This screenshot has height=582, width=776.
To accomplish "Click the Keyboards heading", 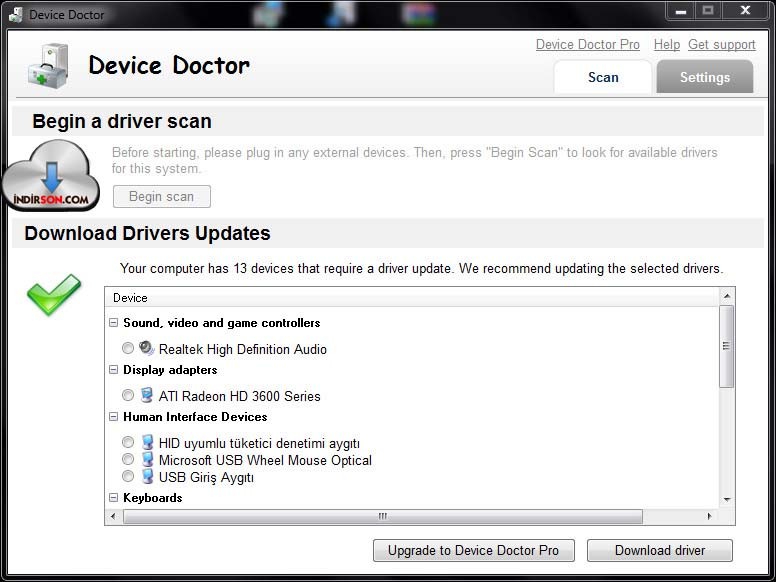I will (x=152, y=497).
